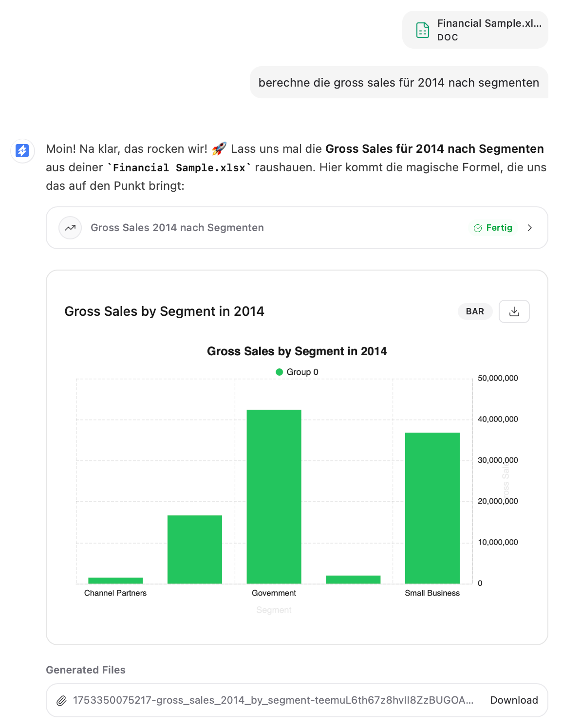Click the green Fertig checkmark icon
This screenshot has height=728, width=562.
[478, 228]
